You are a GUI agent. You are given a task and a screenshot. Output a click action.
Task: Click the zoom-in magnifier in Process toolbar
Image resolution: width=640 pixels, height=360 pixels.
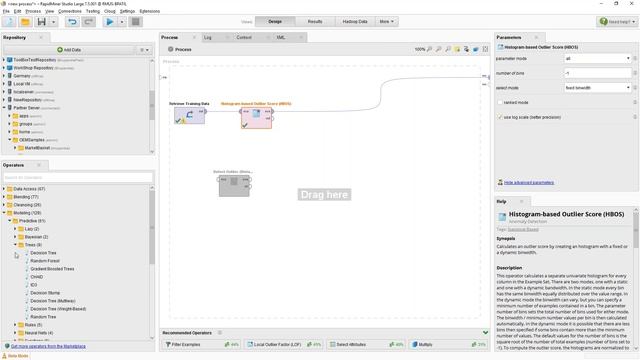click(429, 49)
